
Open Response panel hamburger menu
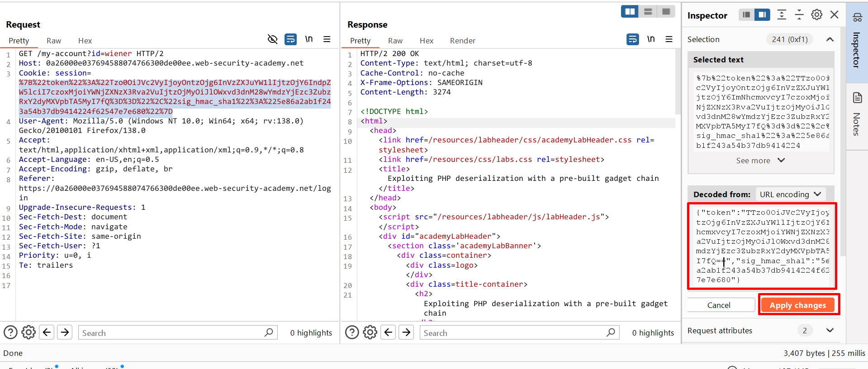click(x=669, y=39)
